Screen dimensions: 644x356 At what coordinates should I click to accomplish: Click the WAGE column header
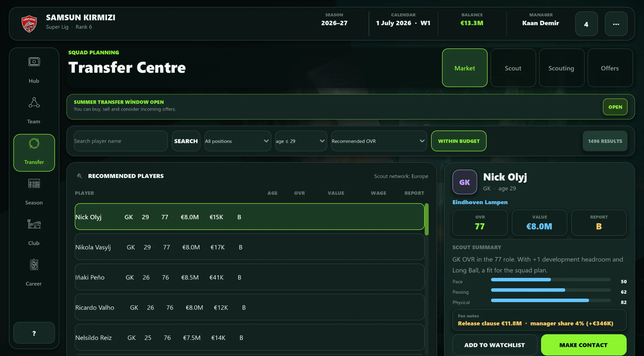coord(378,193)
